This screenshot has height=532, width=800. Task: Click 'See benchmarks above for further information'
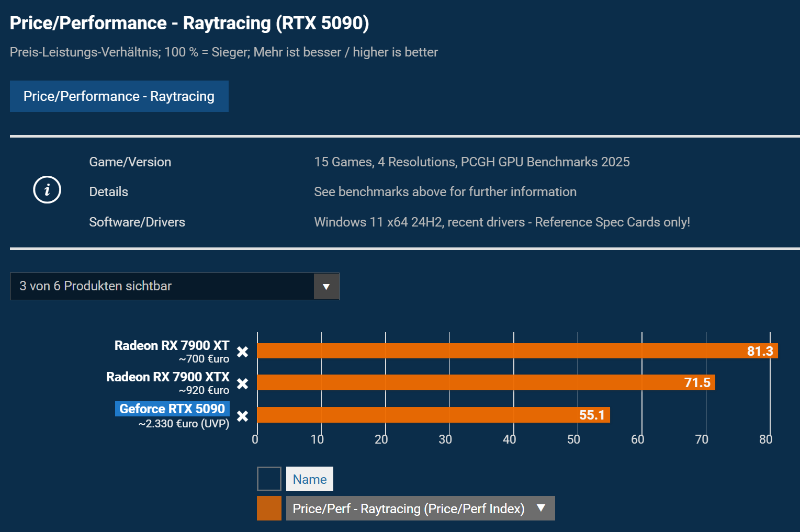coord(445,192)
